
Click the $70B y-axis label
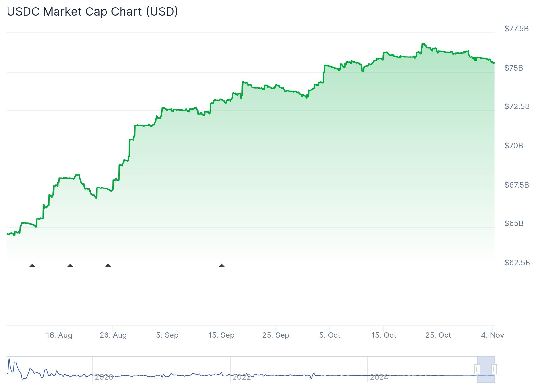point(513,146)
